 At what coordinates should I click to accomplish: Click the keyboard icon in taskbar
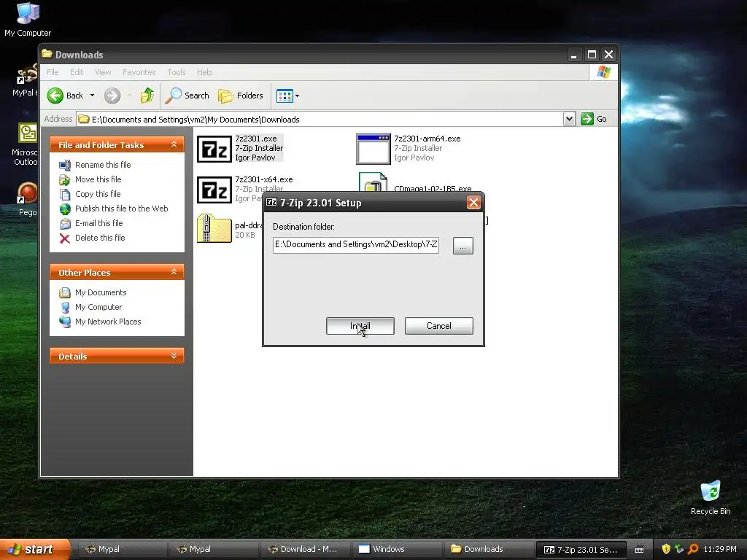(639, 550)
